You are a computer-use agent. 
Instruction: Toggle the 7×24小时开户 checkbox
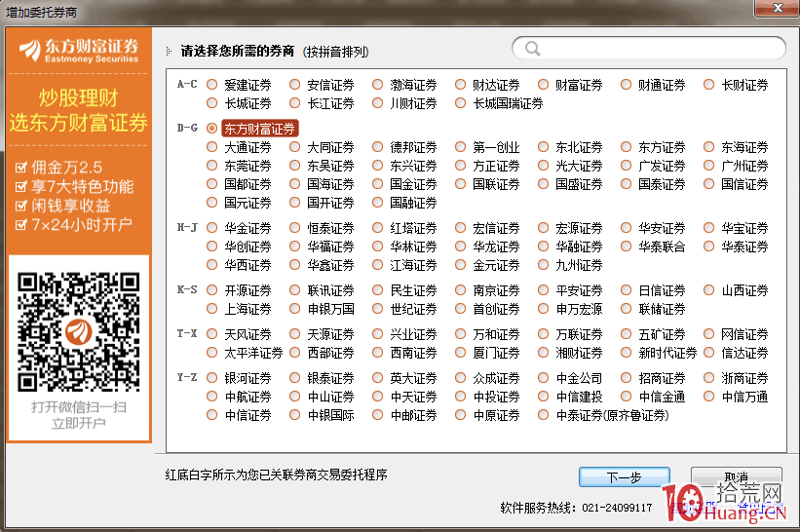20,224
